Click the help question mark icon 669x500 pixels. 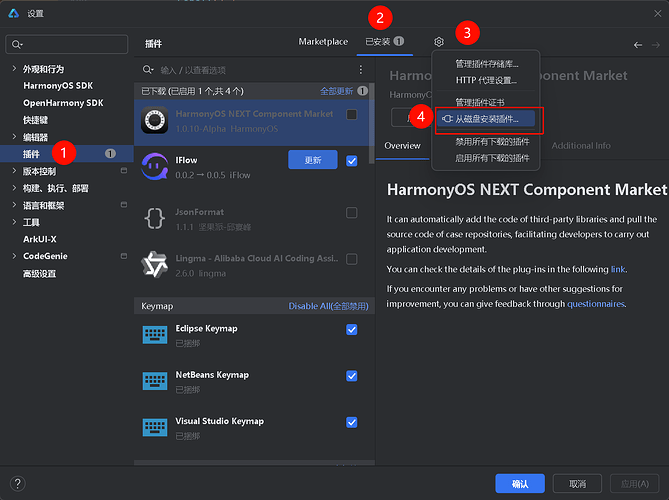coord(17,483)
